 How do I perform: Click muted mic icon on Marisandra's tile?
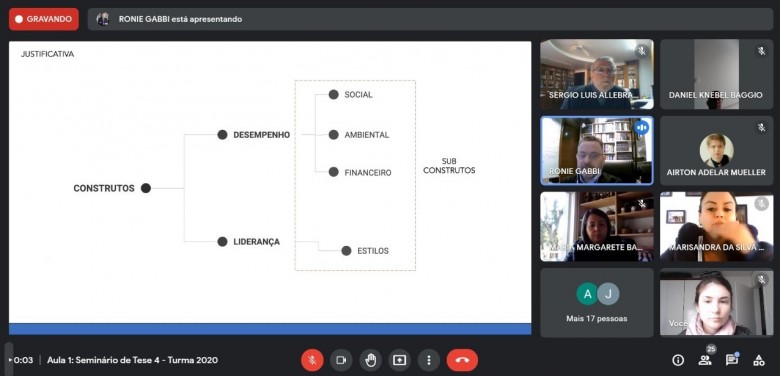coord(761,203)
